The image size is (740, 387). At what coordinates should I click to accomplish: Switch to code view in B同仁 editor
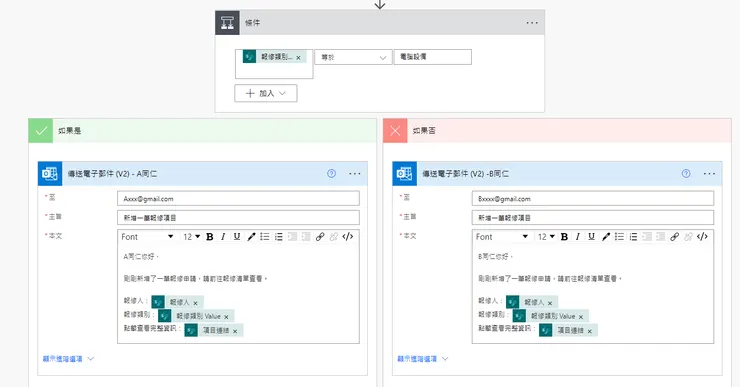pyautogui.click(x=702, y=236)
